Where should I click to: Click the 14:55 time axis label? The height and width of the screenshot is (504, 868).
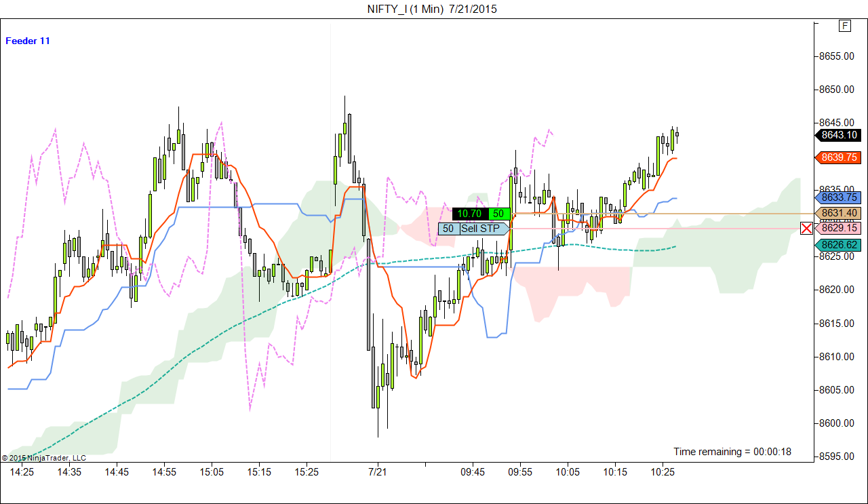point(164,471)
